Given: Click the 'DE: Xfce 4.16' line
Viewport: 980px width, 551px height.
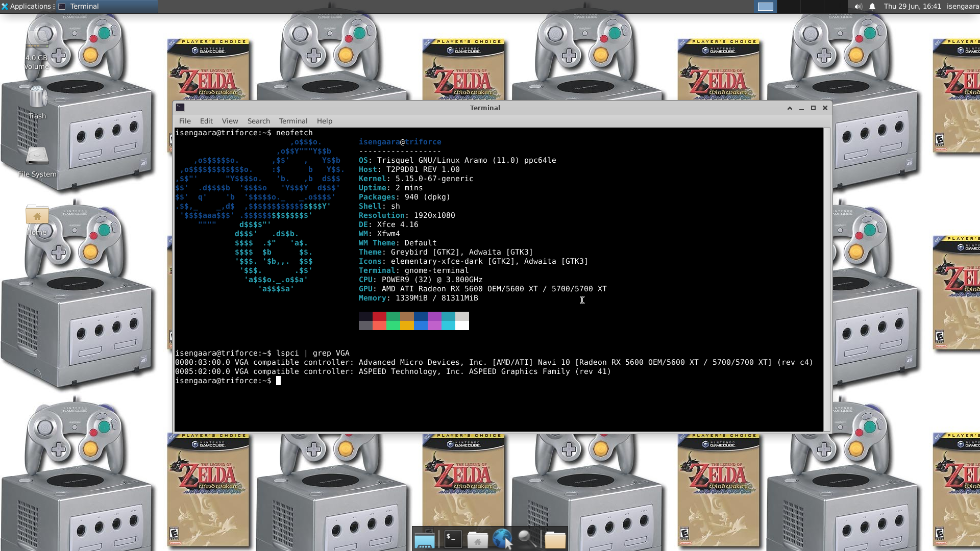Looking at the screenshot, I should pos(388,224).
